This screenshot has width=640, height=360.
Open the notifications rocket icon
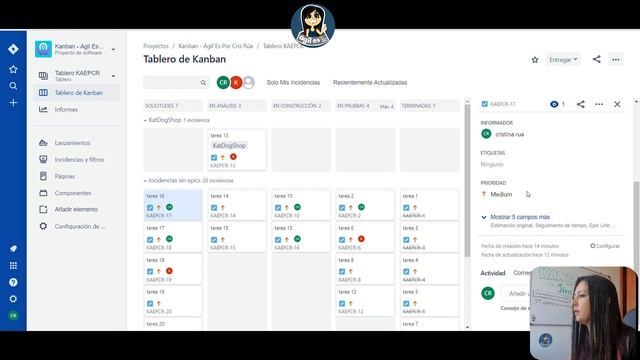tap(13, 249)
